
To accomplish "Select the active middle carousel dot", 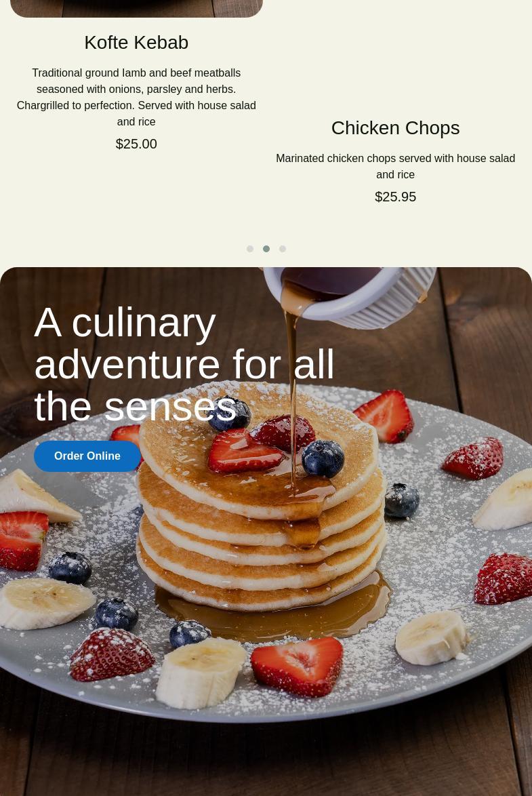I will (x=266, y=249).
